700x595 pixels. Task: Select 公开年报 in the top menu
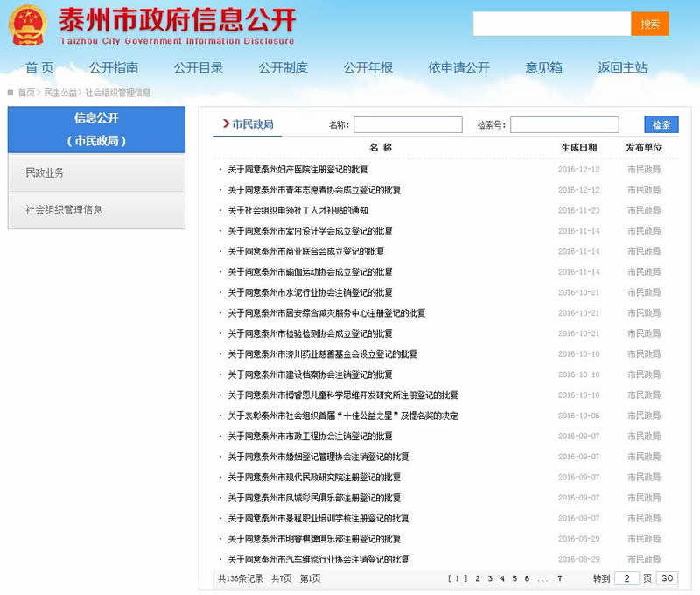click(368, 67)
